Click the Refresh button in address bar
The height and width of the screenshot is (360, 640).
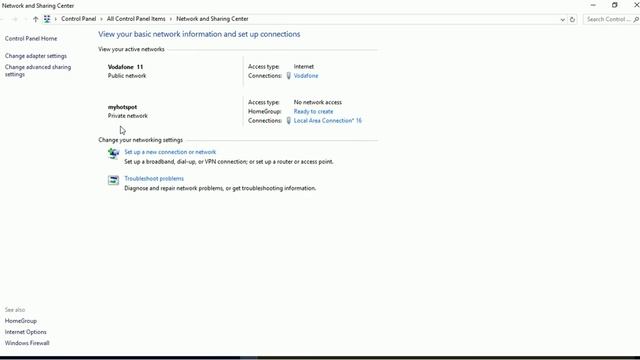(572, 19)
